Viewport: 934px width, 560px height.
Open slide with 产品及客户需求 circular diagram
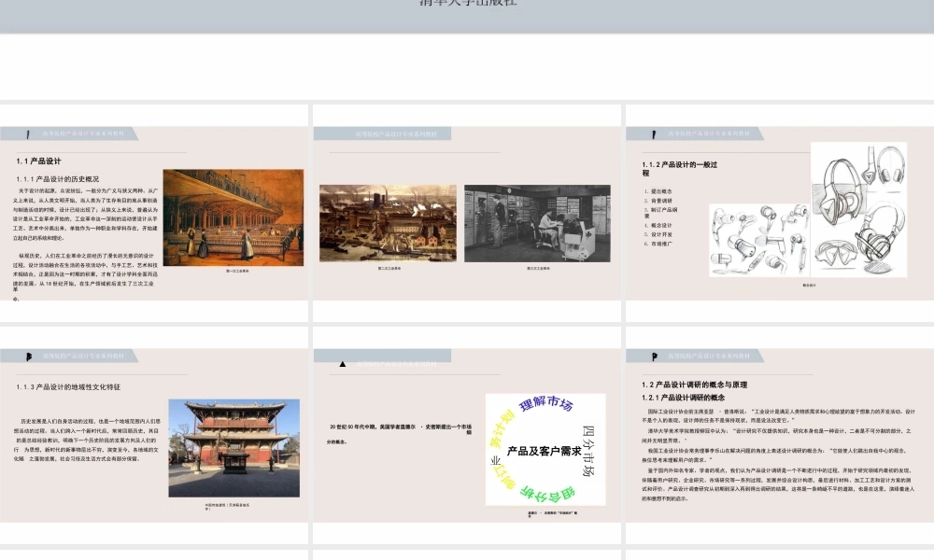(x=467, y=436)
